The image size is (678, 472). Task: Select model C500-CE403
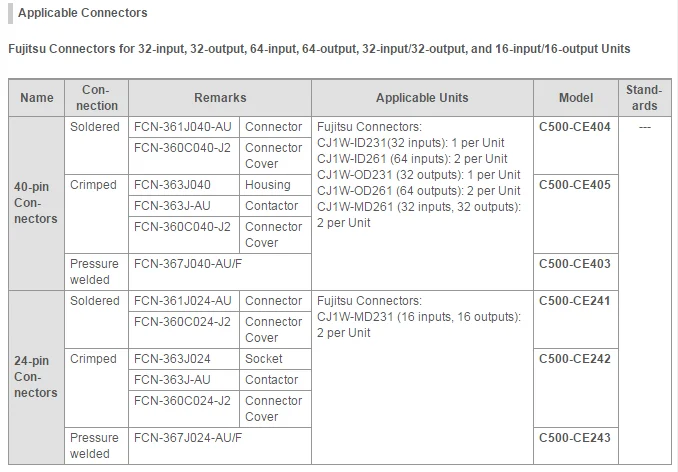point(574,264)
